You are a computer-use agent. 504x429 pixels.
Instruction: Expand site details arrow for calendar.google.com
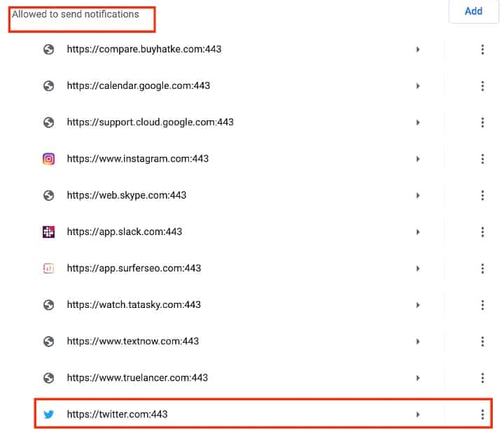pos(418,86)
